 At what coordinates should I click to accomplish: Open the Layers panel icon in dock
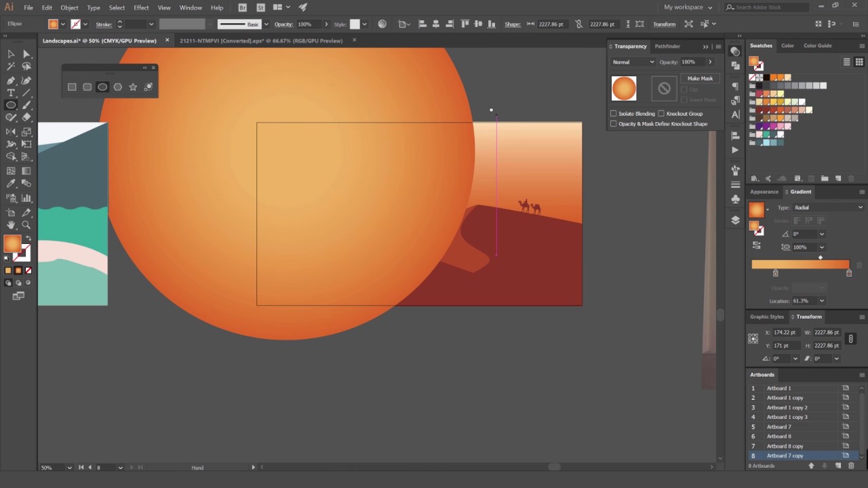point(735,220)
